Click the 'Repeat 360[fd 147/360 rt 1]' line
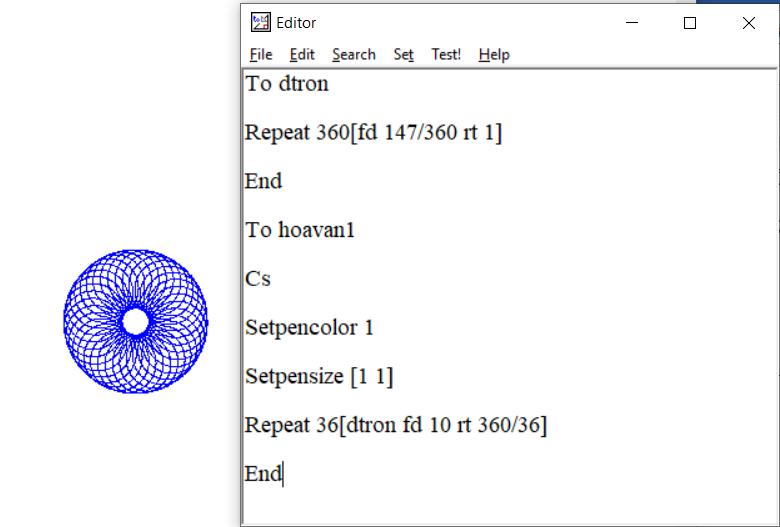The height and width of the screenshot is (527, 780). [373, 133]
